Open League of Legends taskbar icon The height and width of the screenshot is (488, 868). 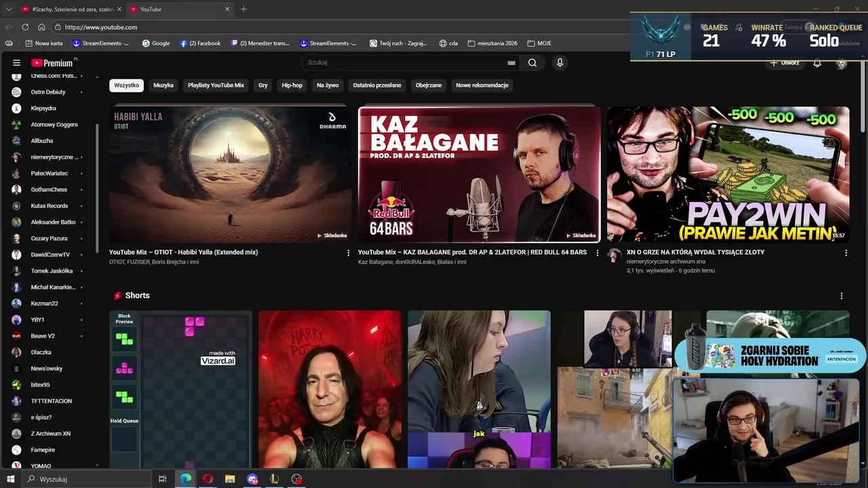point(275,479)
